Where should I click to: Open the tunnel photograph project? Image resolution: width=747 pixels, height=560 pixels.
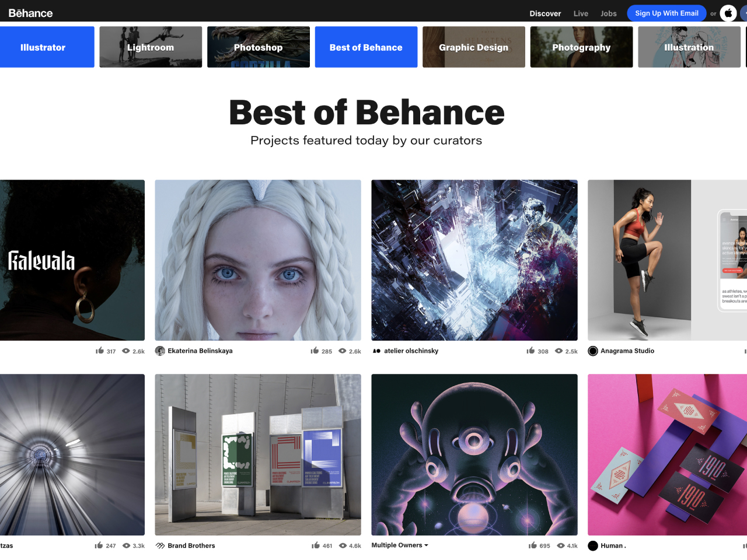[72, 455]
